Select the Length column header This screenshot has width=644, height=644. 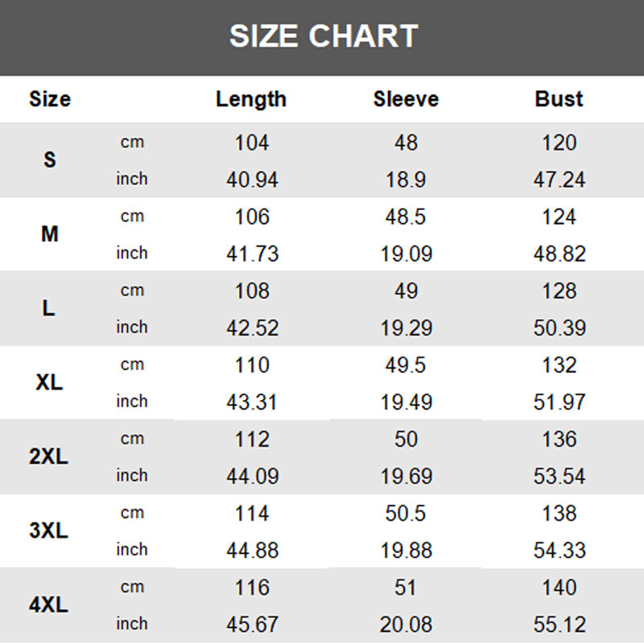[x=251, y=99]
